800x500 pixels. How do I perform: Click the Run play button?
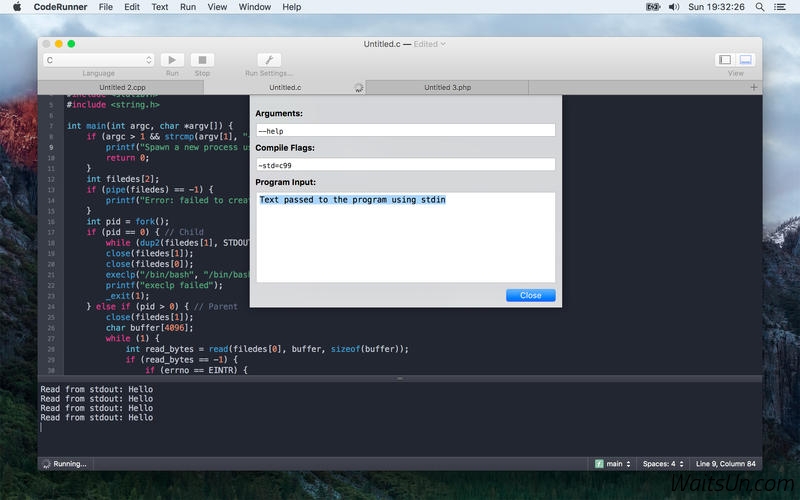[x=173, y=60]
